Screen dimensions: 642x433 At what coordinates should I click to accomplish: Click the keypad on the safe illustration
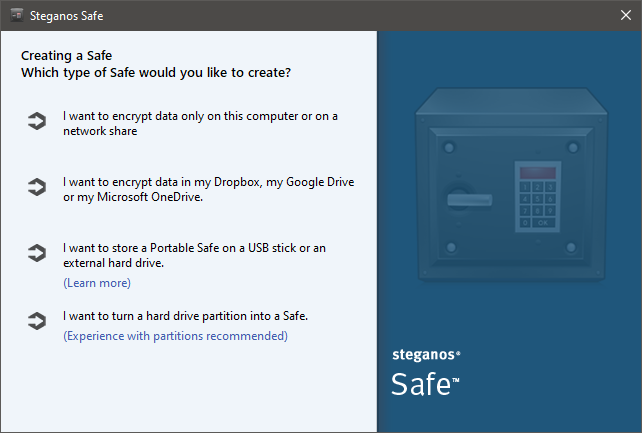tap(538, 197)
